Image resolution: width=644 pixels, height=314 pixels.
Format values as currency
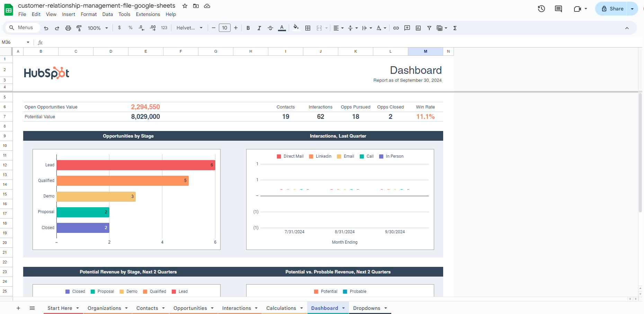click(x=119, y=28)
